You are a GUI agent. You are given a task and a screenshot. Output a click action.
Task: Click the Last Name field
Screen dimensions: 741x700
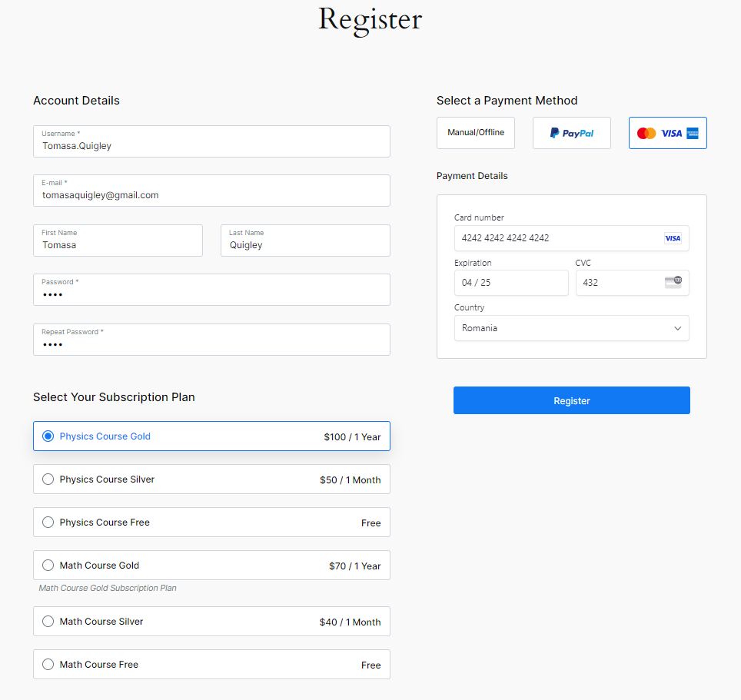(x=305, y=241)
